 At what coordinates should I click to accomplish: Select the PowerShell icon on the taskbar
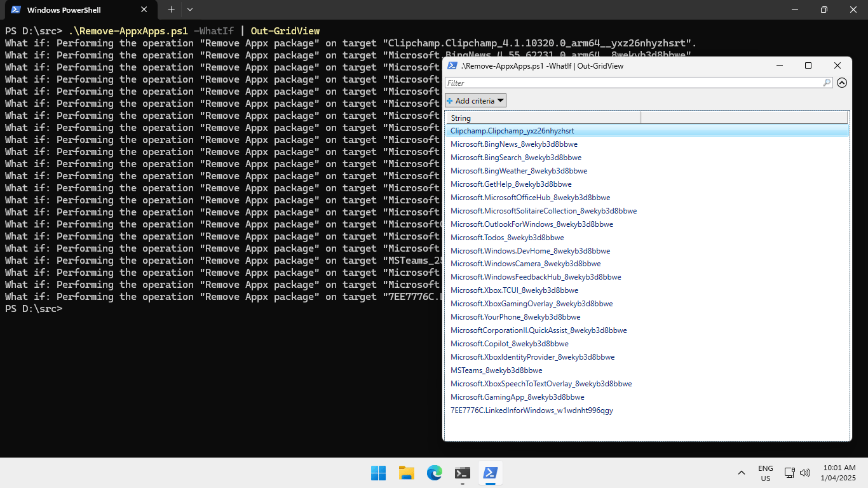[x=491, y=473]
